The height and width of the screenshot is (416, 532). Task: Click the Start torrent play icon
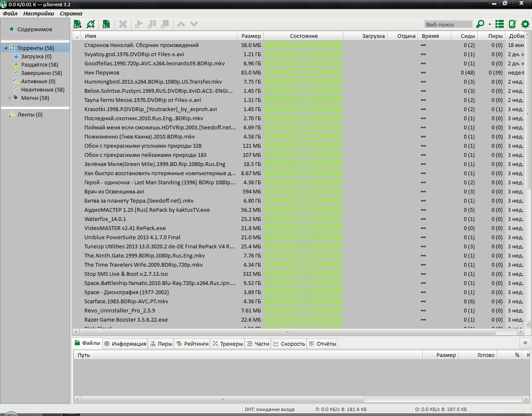[x=139, y=24]
